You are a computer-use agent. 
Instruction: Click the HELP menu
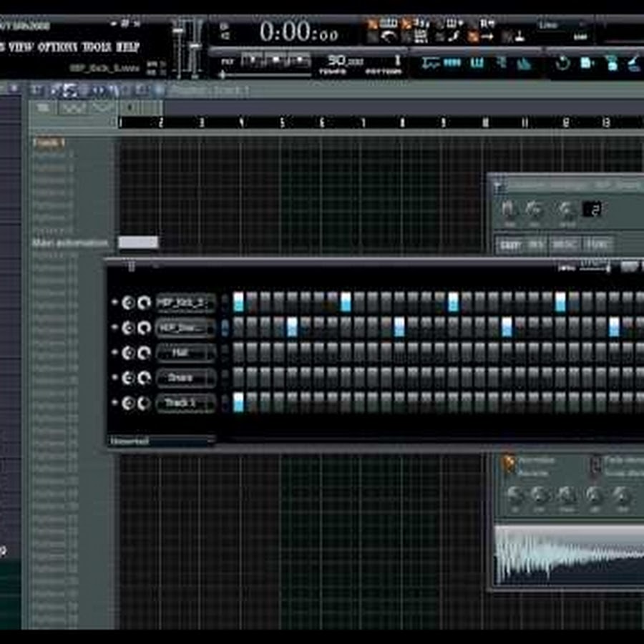tap(128, 47)
